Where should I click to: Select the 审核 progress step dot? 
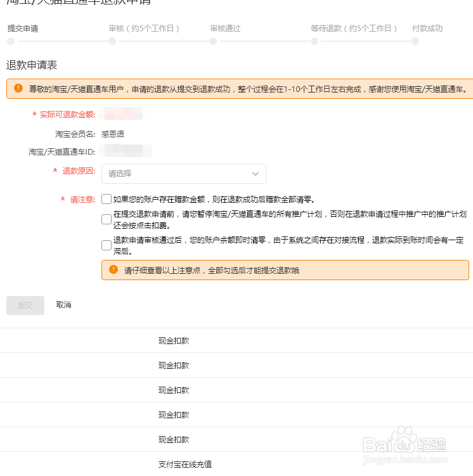tap(112, 41)
